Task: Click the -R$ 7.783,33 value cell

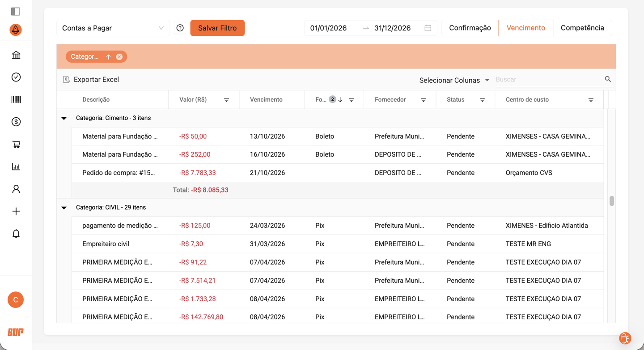Action: tap(198, 173)
